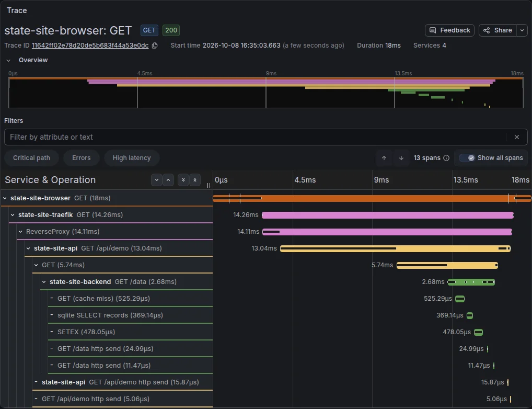Screen dimensions: 532x409
Task: Collapse the Overview section
Action: point(8,60)
